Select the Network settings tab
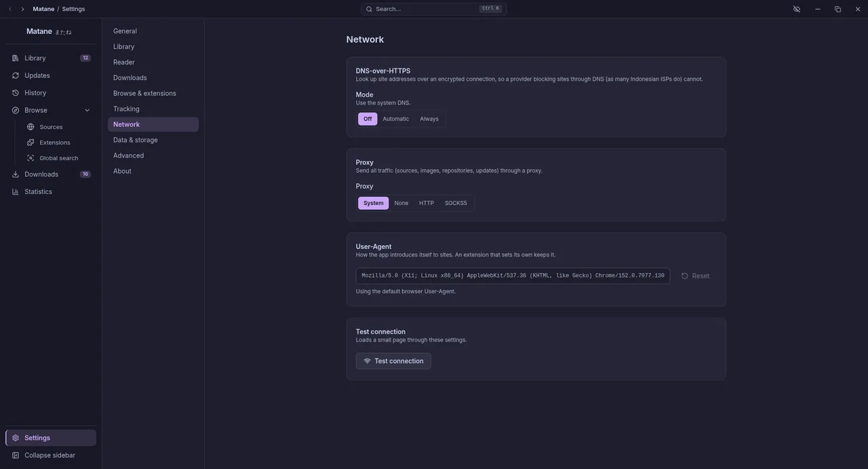The image size is (868, 469). click(x=153, y=125)
